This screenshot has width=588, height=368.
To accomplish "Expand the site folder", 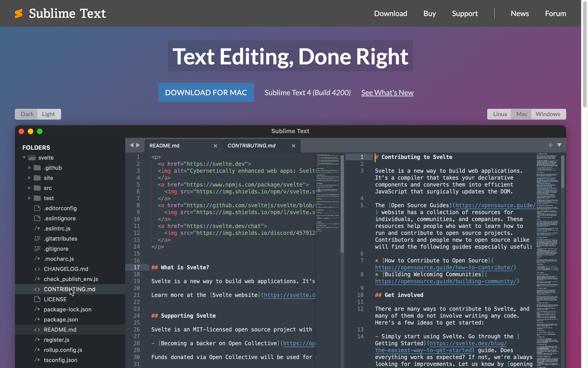I will [x=29, y=178].
